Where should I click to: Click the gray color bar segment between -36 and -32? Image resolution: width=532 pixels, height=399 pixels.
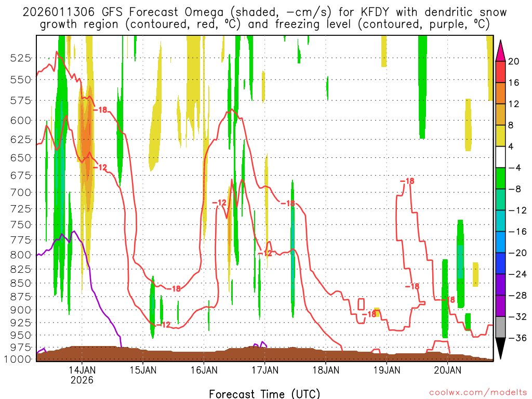tap(500, 327)
